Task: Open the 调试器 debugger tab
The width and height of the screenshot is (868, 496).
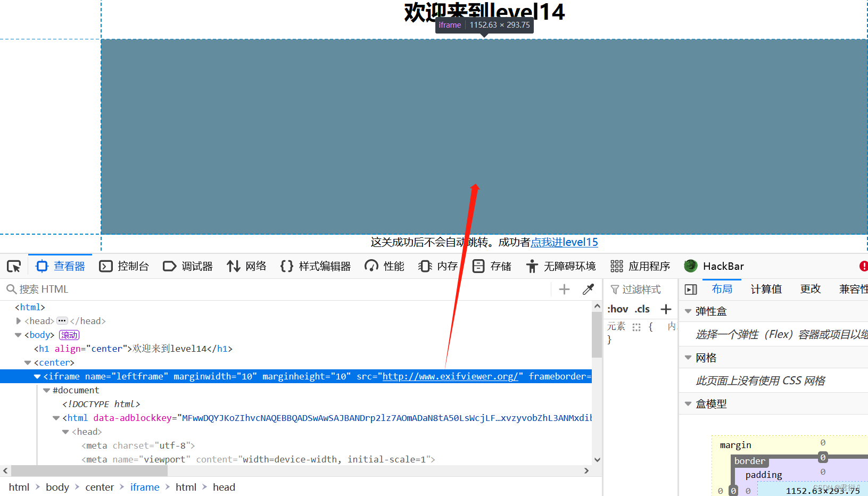Action: pyautogui.click(x=188, y=266)
